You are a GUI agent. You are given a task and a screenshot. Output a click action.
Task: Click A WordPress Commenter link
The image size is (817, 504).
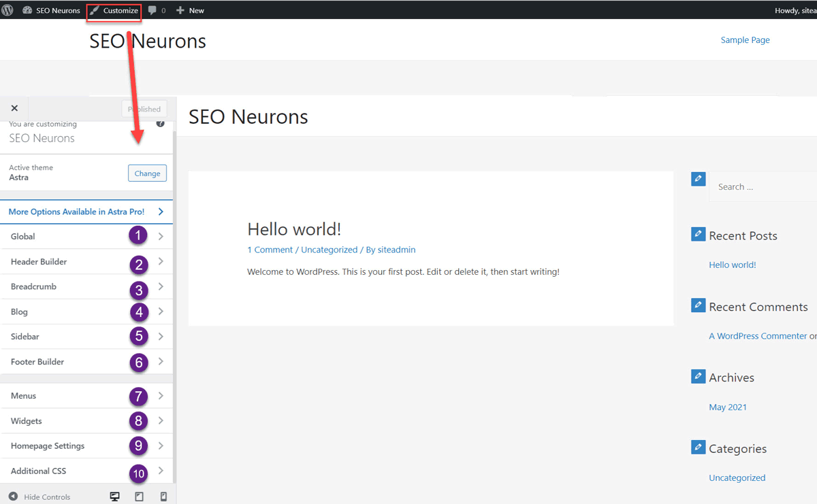click(758, 336)
